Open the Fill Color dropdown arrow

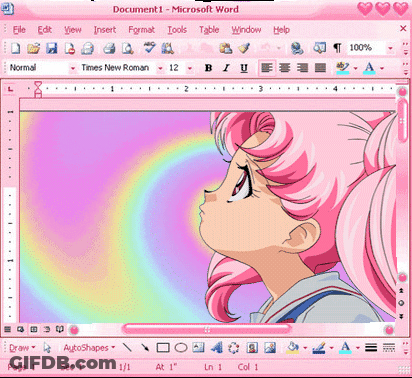305,348
